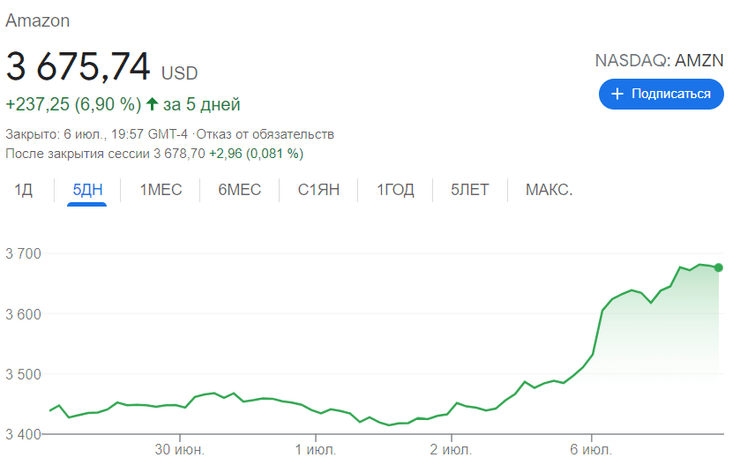The height and width of the screenshot is (474, 740).
Task: Select the 5ДН range tab
Action: [87, 190]
